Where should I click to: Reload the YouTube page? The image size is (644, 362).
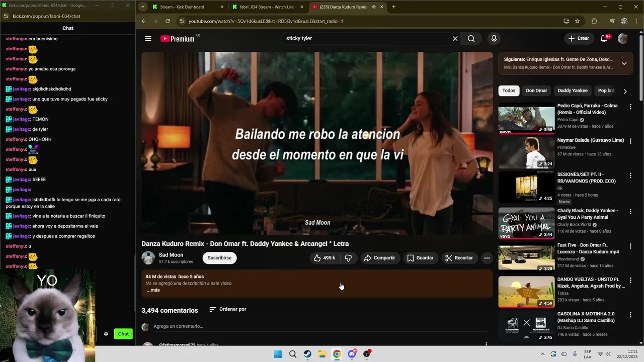[168, 21]
